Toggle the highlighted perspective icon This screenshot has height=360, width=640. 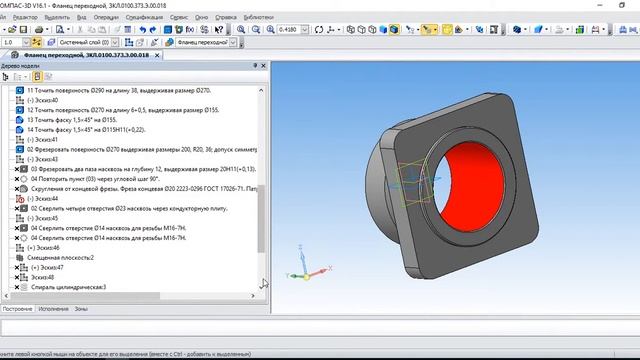tap(447, 29)
